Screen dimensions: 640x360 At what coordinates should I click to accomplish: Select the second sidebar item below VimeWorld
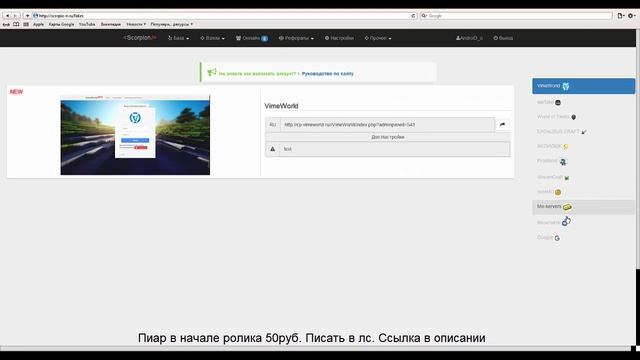(583, 102)
